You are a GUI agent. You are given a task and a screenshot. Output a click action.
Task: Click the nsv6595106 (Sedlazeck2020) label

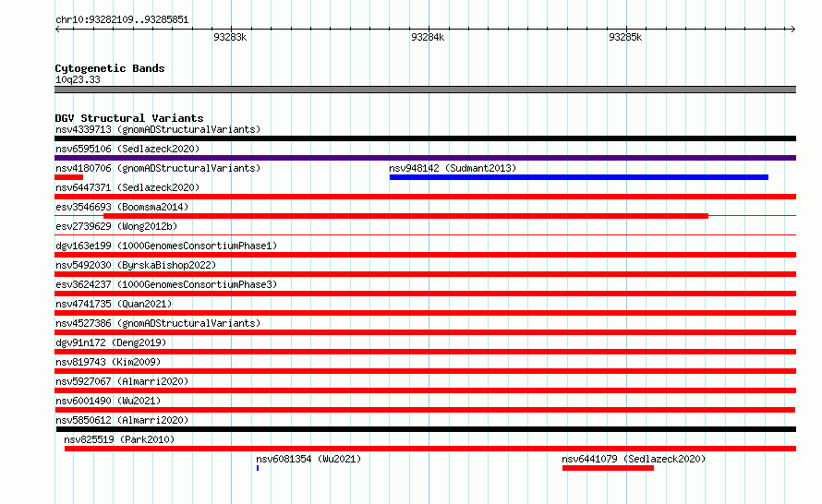tap(127, 149)
